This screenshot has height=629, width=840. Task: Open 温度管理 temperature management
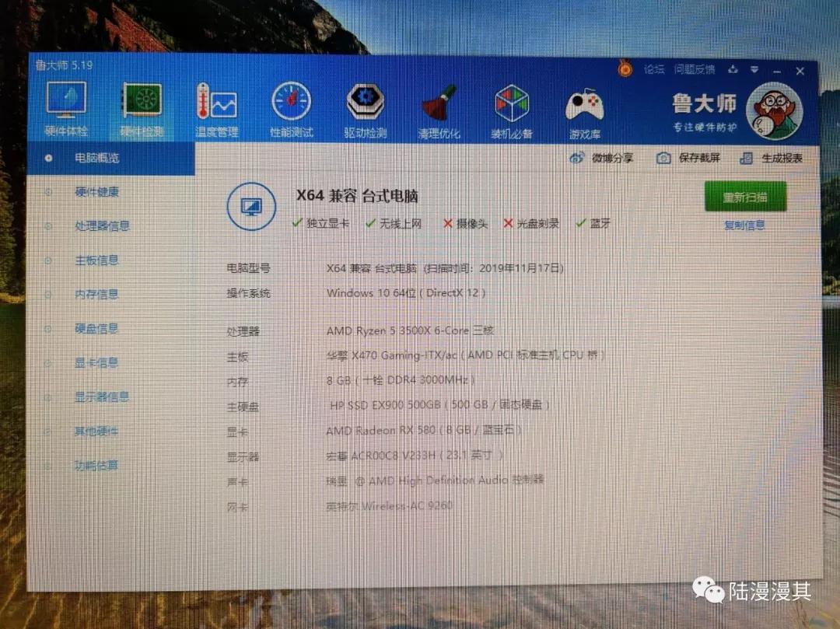coord(215,105)
